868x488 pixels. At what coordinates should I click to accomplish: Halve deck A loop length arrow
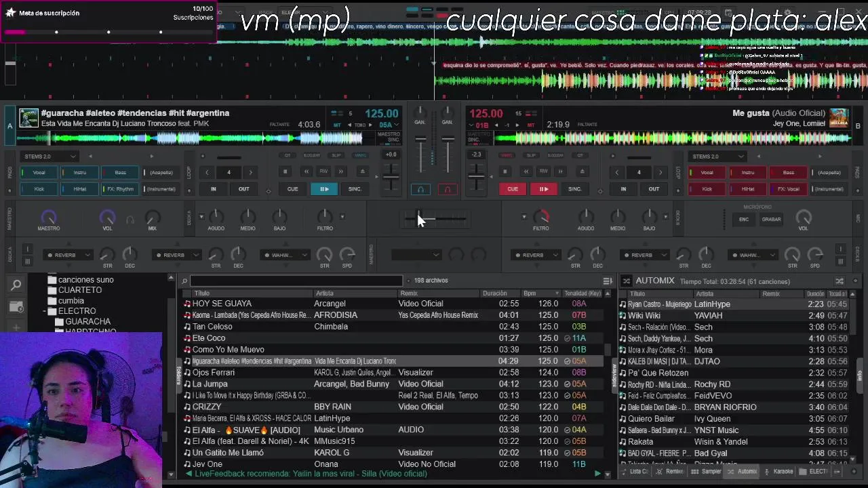coord(207,172)
